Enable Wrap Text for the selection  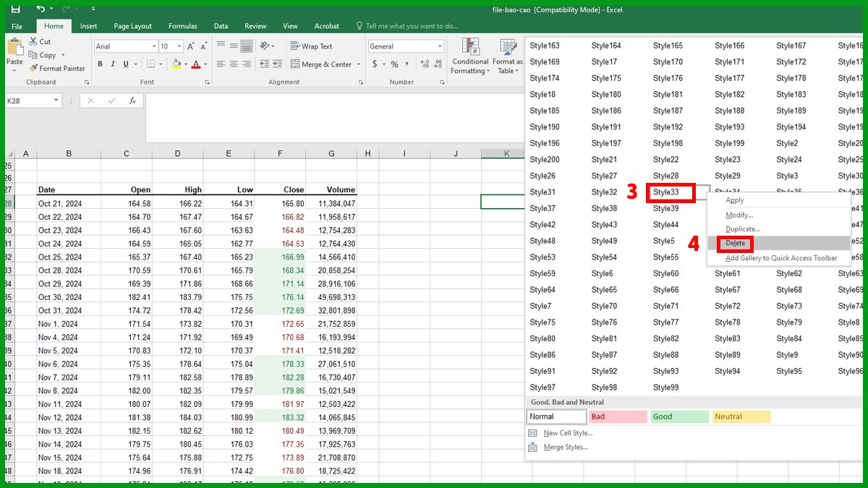[x=311, y=46]
